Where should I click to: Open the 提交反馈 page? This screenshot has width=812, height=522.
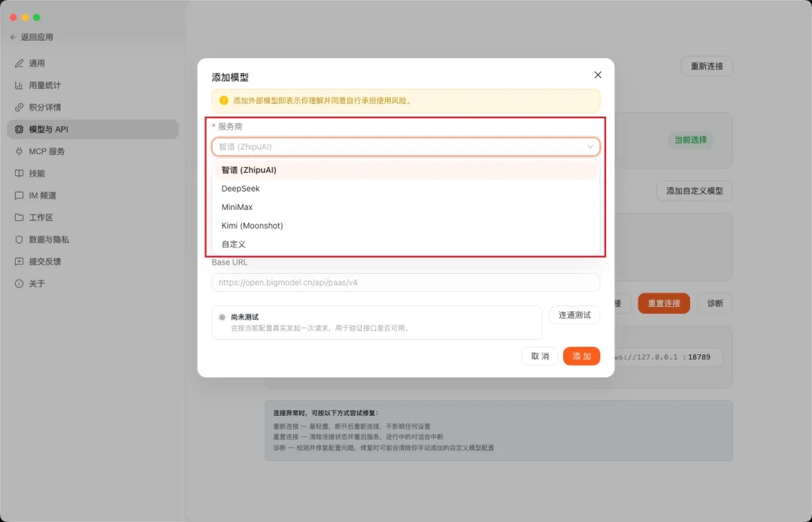[x=92, y=262]
